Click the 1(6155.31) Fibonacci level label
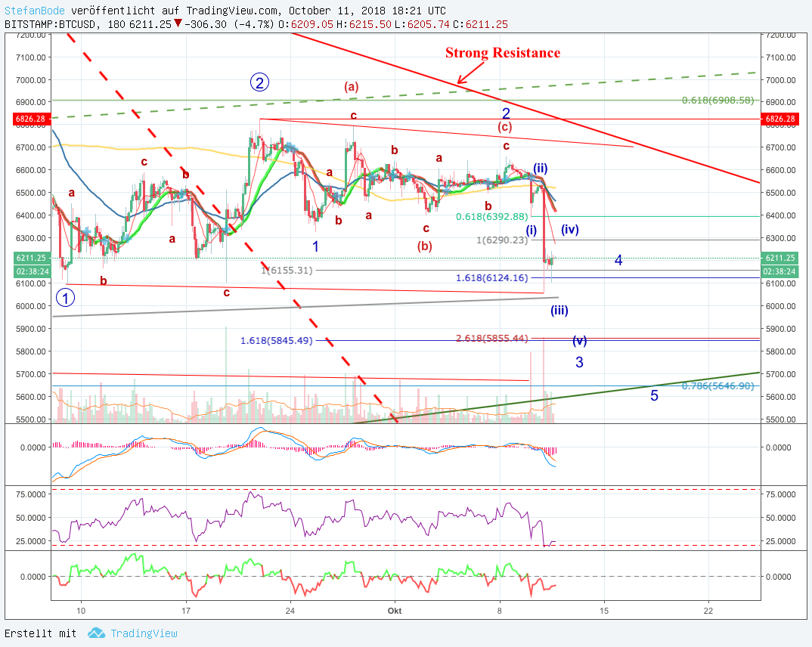 287,270
